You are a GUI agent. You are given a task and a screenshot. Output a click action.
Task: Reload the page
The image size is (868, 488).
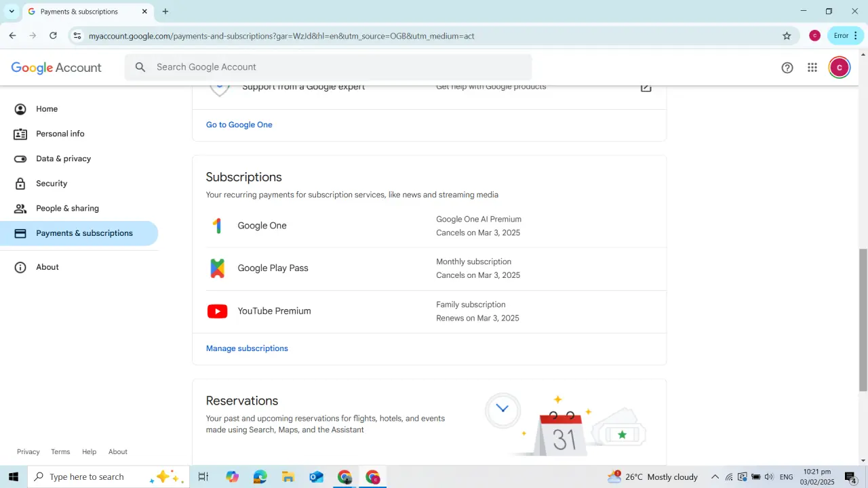coord(53,36)
